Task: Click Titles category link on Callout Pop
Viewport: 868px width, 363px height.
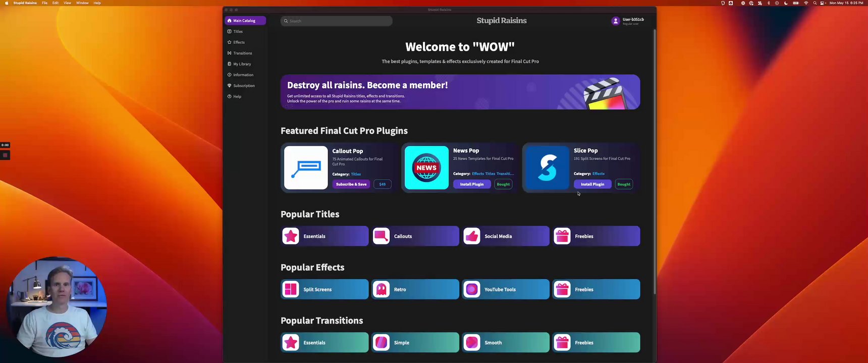Action: click(356, 174)
